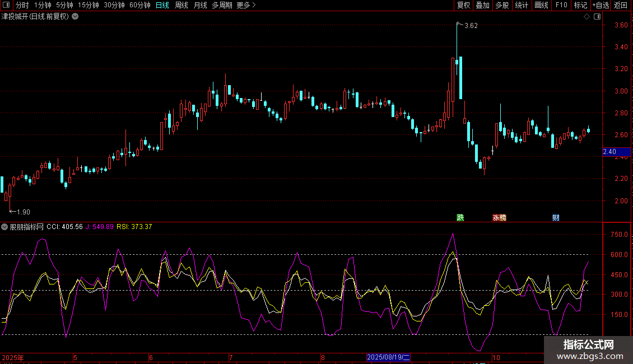Toggle the side panel icon at top-left
The width and height of the screenshot is (633, 364).
point(6,5)
